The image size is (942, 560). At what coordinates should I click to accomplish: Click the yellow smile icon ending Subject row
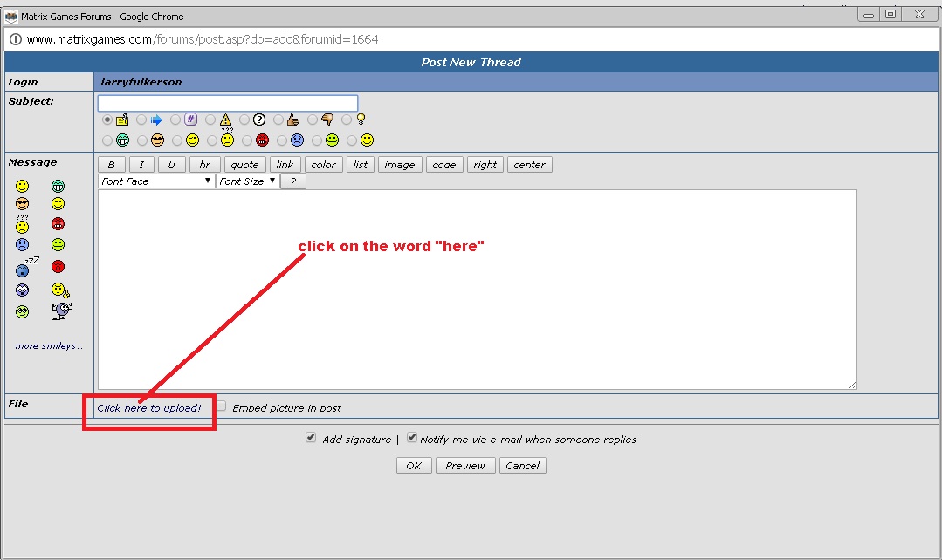[x=367, y=140]
